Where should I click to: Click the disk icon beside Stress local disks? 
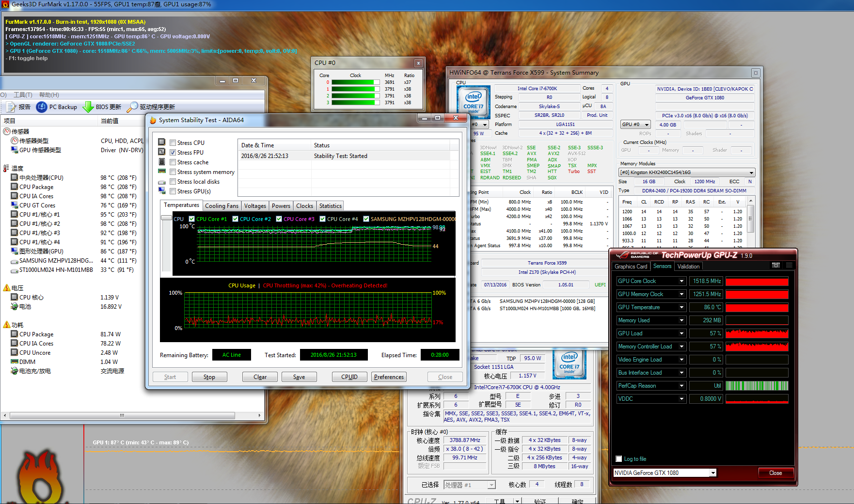(x=162, y=182)
